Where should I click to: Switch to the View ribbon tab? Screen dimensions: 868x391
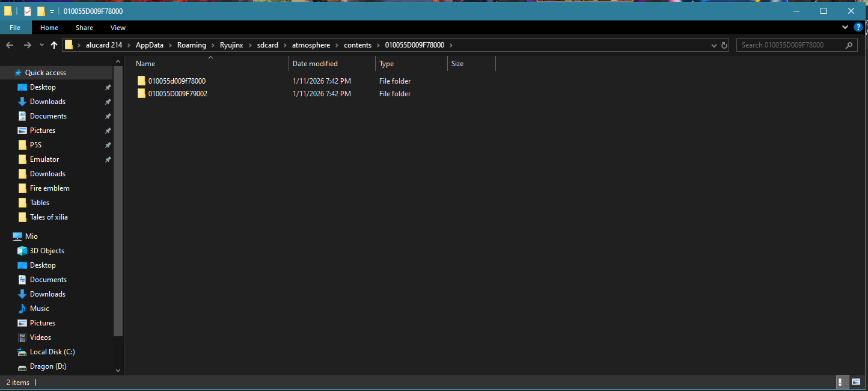pos(118,28)
